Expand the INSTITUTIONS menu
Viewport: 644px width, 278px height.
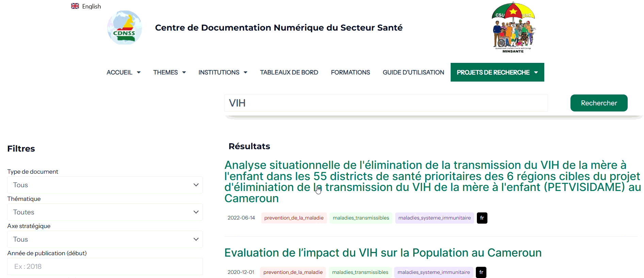(x=223, y=72)
